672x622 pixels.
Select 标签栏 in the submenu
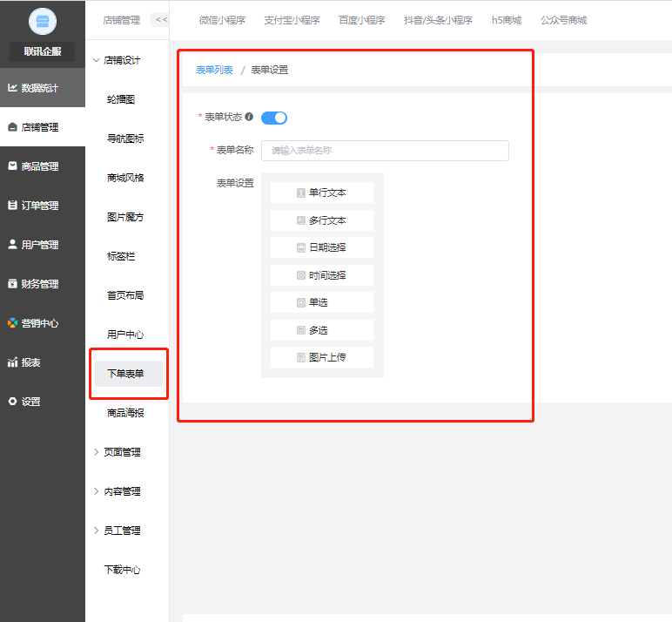pos(121,256)
